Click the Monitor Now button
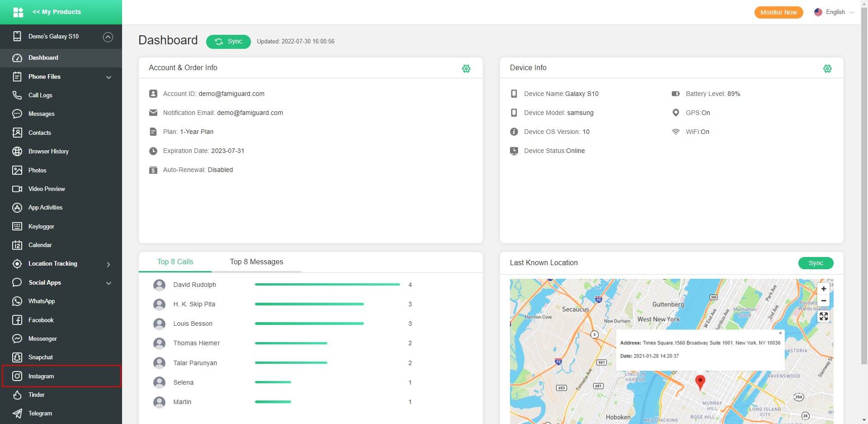Screen dimensions: 868x424 pos(778,12)
